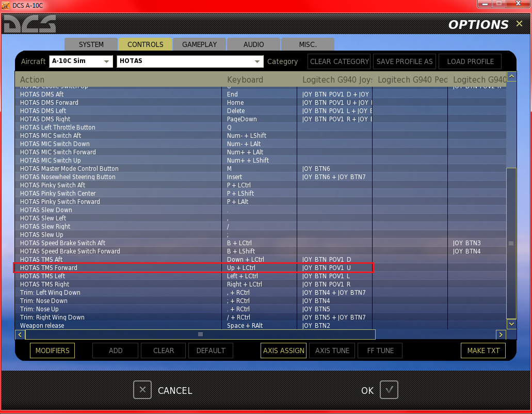Select the HOTAS DMS Aft row
Viewport: 532px width, 414px height.
[x=261, y=94]
